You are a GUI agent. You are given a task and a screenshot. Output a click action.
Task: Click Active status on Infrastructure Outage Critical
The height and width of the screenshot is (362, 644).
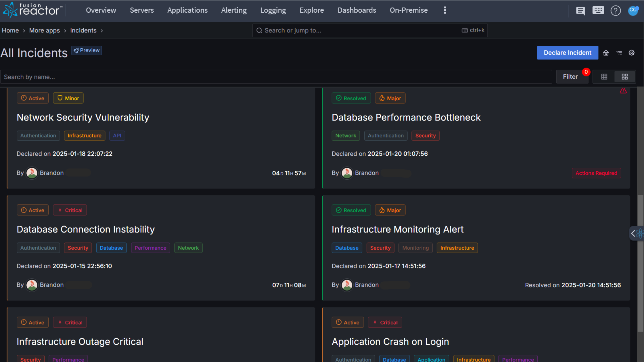32,322
